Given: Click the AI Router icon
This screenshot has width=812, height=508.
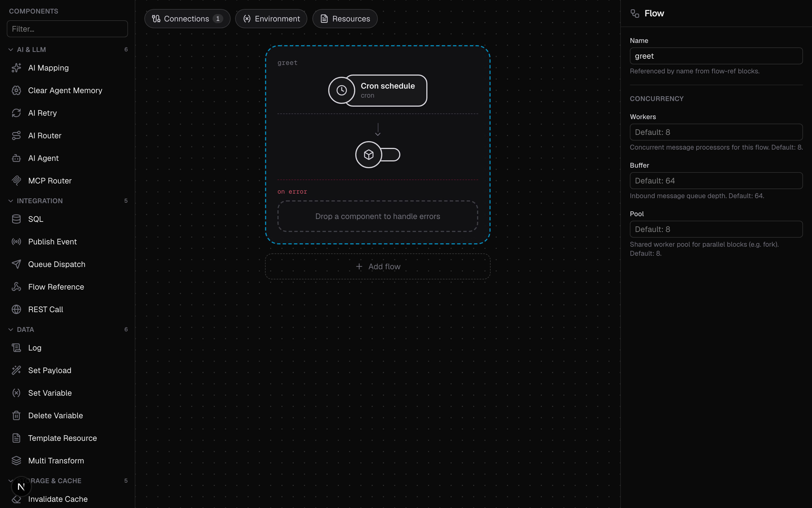Looking at the screenshot, I should [16, 135].
